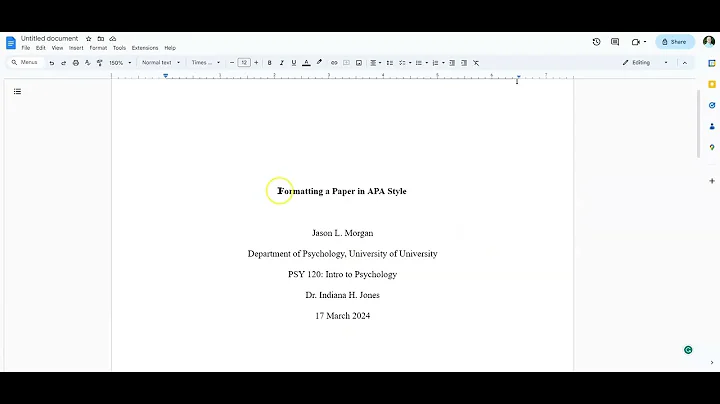This screenshot has width=720, height=404.
Task: Expand bulleted list options arrow
Action: pyautogui.click(x=427, y=63)
